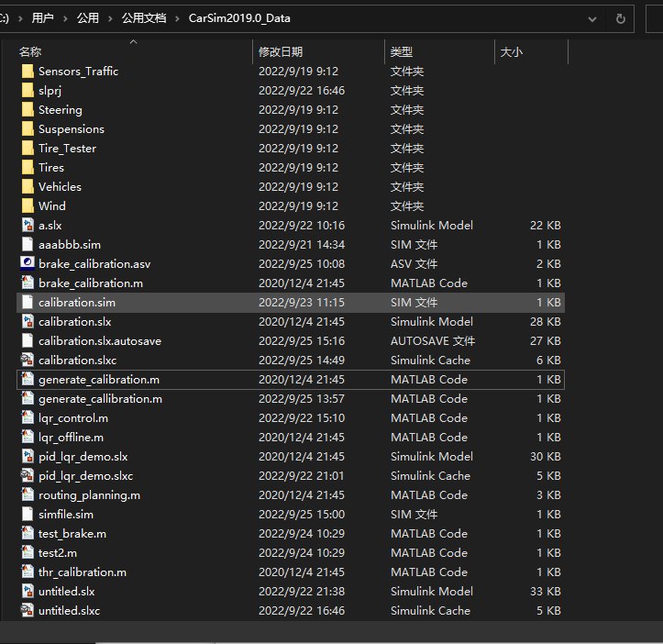Go to the 公用文档 breadcrumb folder
Screen dimensions: 663x644
click(x=144, y=18)
